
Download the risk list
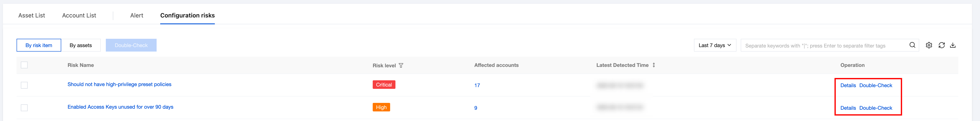click(953, 45)
